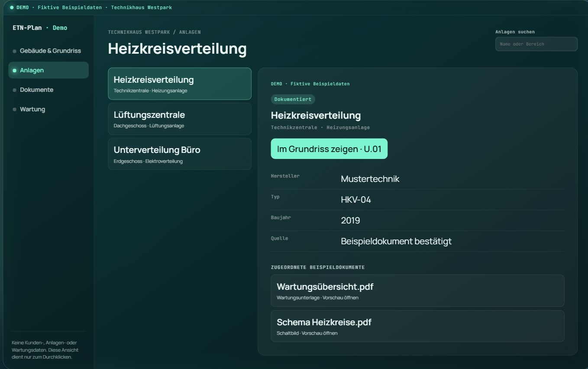Image resolution: width=588 pixels, height=369 pixels.
Task: Click ETN-Plan · Demo logo text
Action: 40,28
